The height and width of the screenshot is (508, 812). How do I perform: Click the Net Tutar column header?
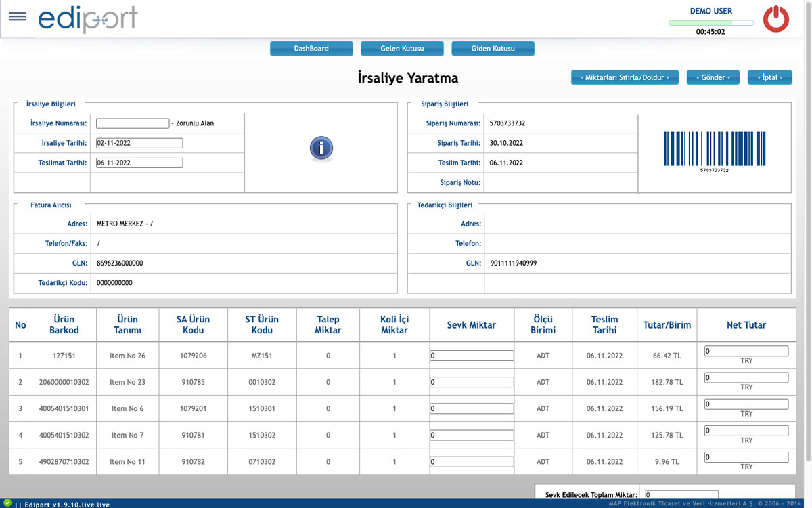(x=746, y=325)
